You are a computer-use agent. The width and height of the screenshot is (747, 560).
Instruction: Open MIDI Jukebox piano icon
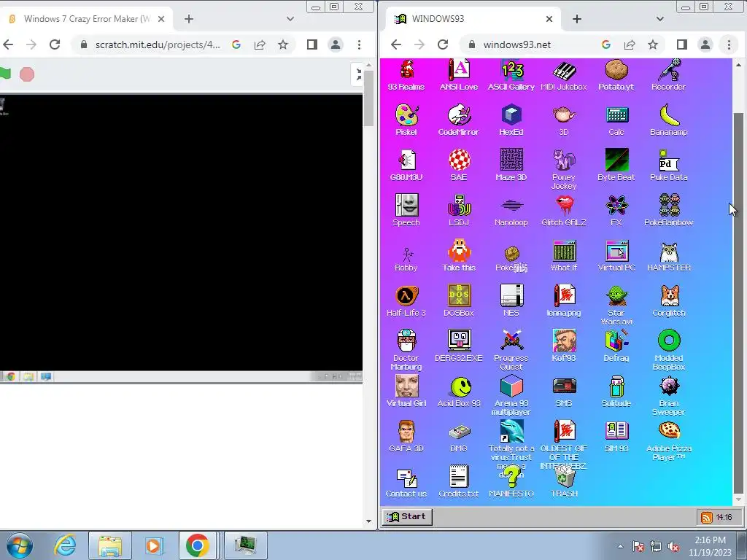point(564,75)
